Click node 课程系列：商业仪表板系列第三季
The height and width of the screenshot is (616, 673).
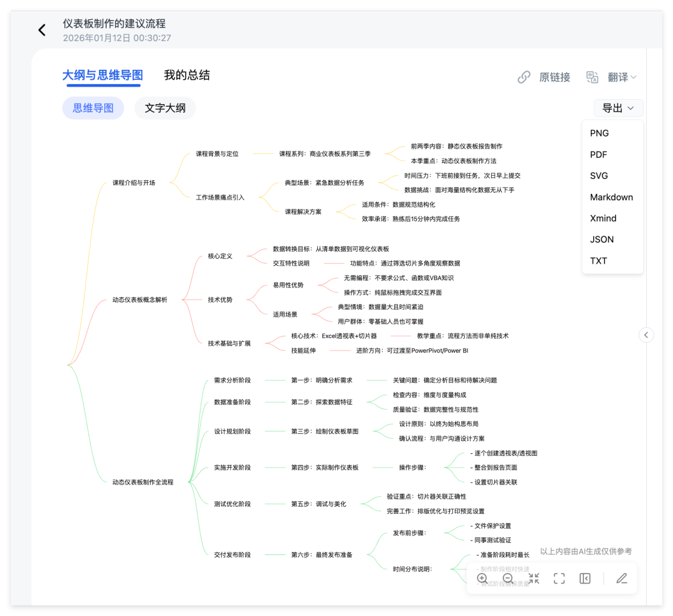325,154
